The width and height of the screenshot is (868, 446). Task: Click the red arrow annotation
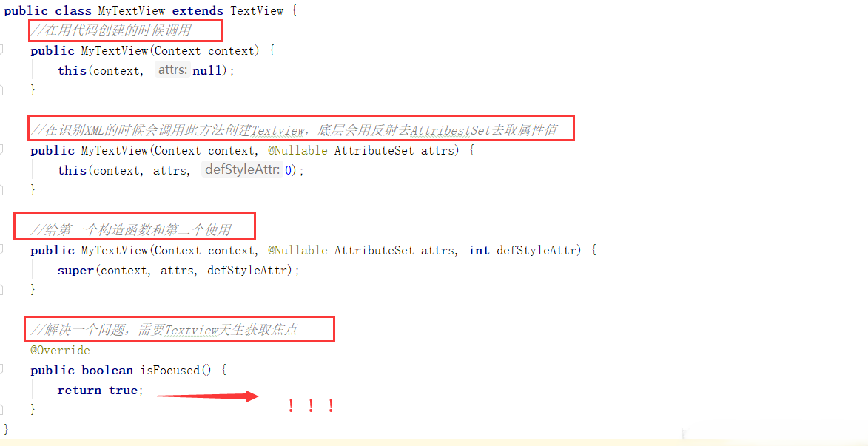(206, 395)
